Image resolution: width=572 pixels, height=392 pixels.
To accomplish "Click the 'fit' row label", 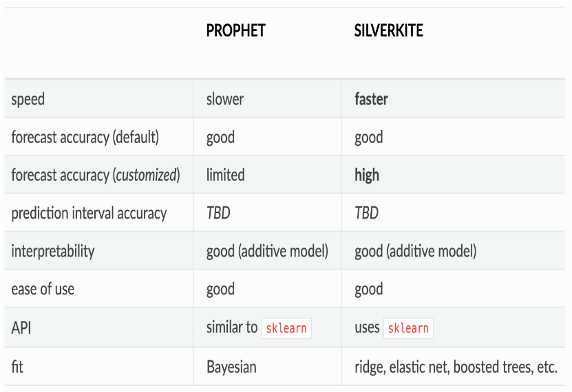I will (17, 367).
